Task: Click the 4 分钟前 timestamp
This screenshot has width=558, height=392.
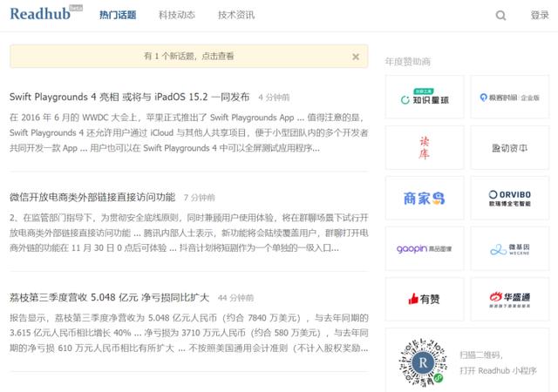Action: pos(274,98)
